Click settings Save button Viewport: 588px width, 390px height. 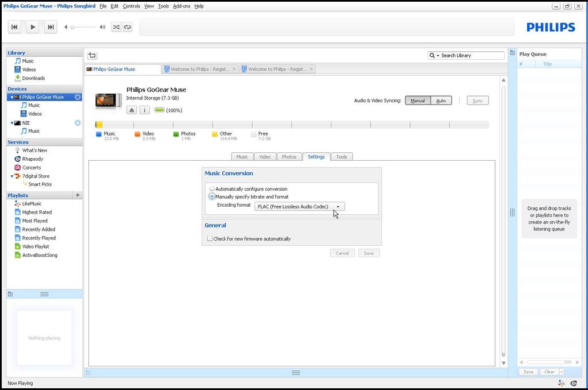369,253
